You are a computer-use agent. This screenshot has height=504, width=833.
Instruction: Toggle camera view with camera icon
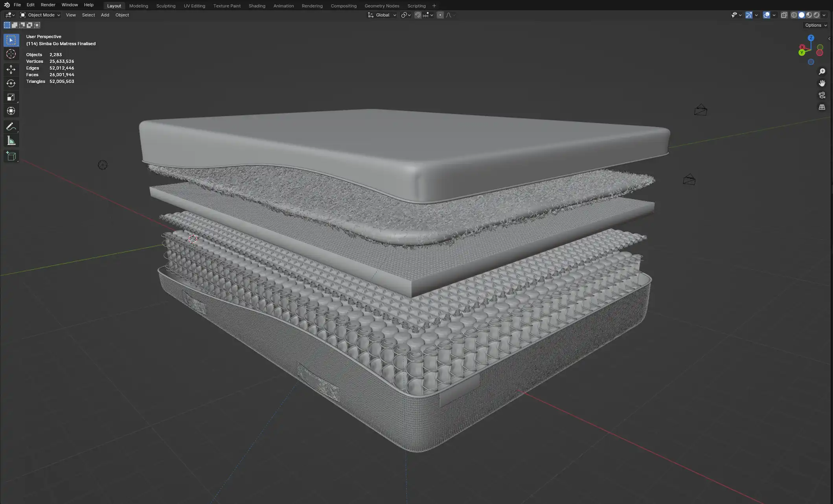click(822, 95)
